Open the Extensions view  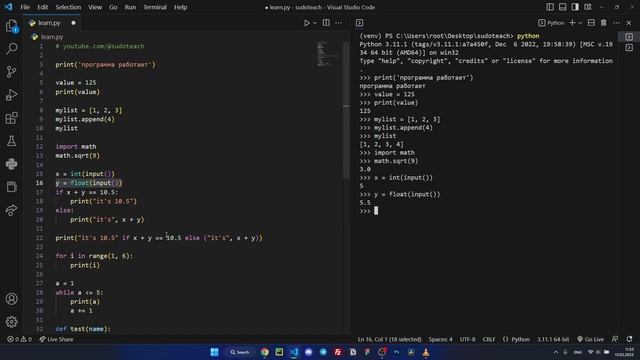click(x=11, y=118)
